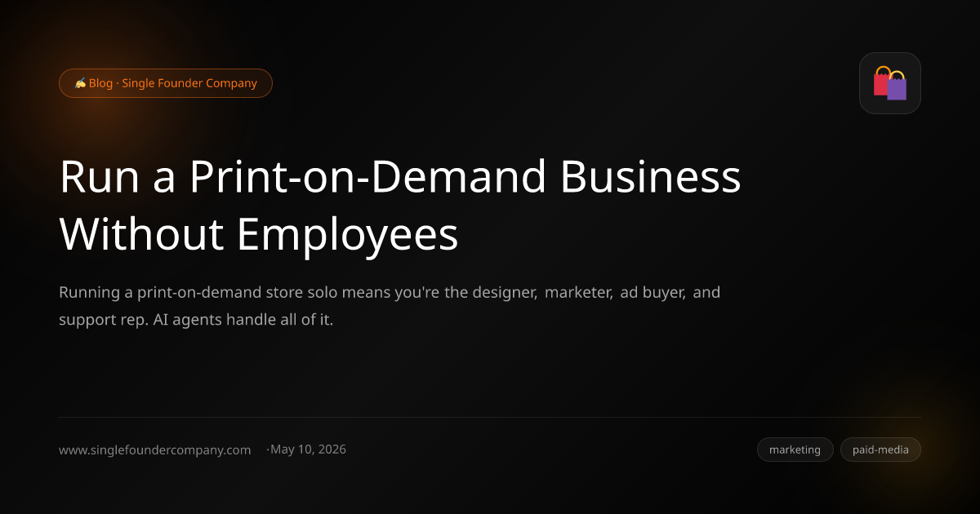The width and height of the screenshot is (980, 514).
Task: Click the May 10, 2026 date
Action: (308, 450)
